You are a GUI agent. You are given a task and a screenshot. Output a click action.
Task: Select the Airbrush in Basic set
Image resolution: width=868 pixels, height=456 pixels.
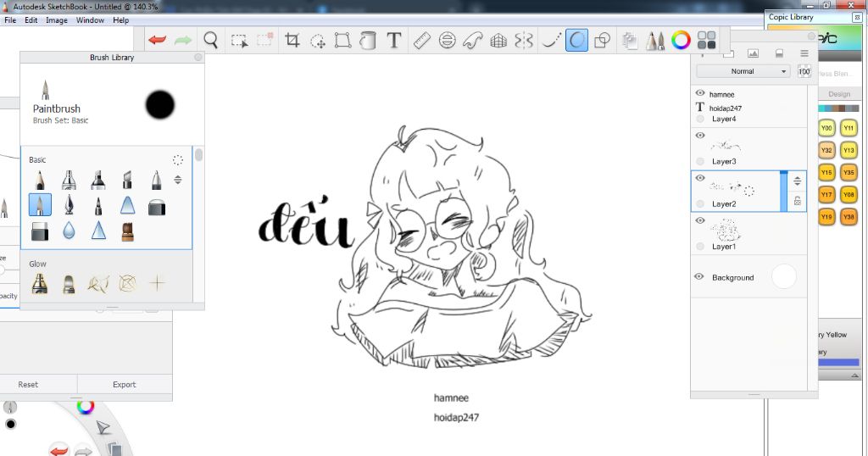point(69,180)
